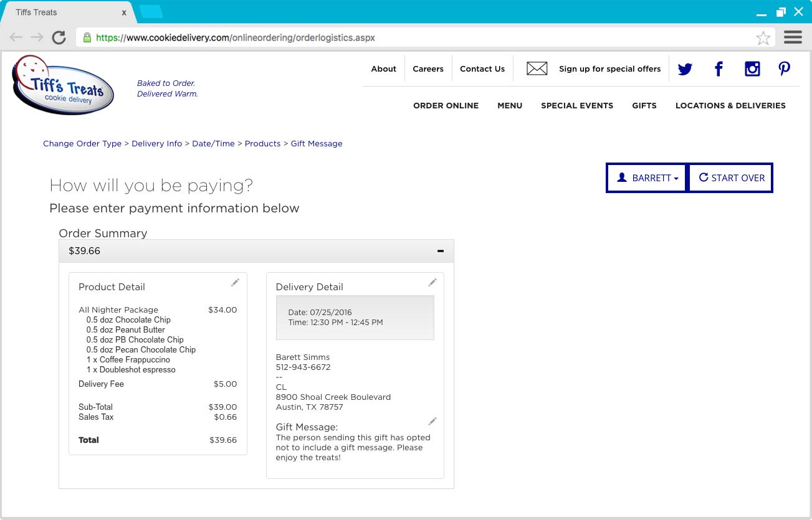This screenshot has width=812, height=520.
Task: Open the browser hamburger menu
Action: click(793, 37)
